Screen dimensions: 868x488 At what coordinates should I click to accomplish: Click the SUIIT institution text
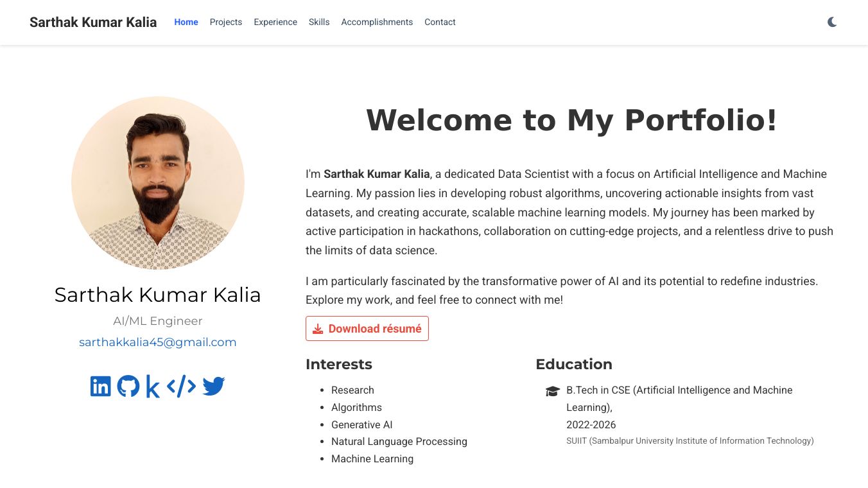coord(690,441)
